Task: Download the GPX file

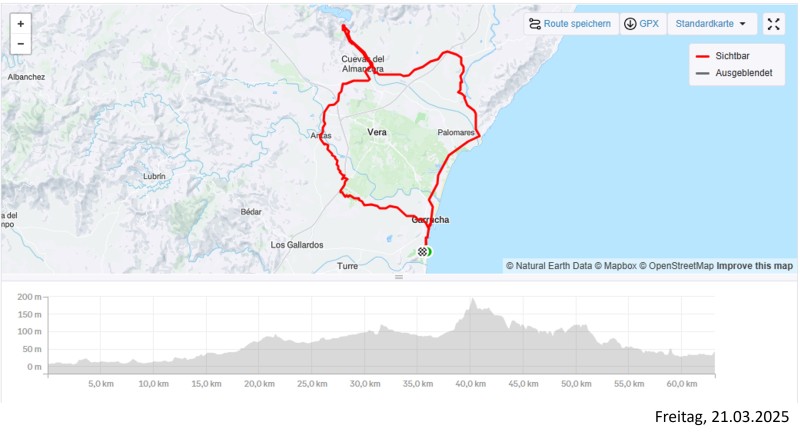Action: pos(641,24)
